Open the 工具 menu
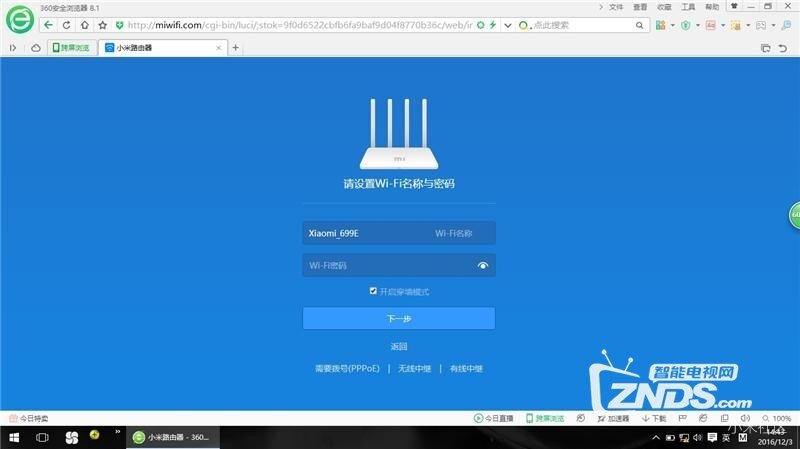 pos(688,7)
